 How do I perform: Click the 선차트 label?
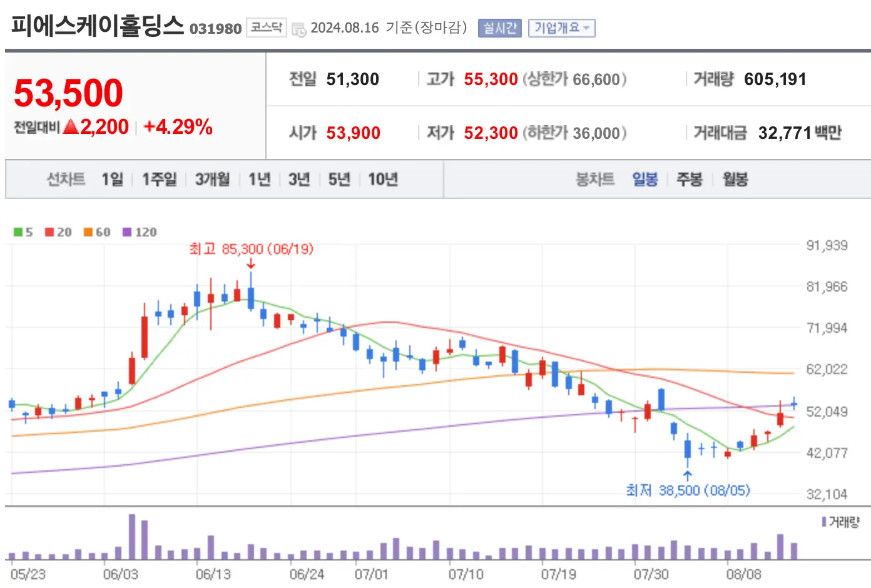66,180
